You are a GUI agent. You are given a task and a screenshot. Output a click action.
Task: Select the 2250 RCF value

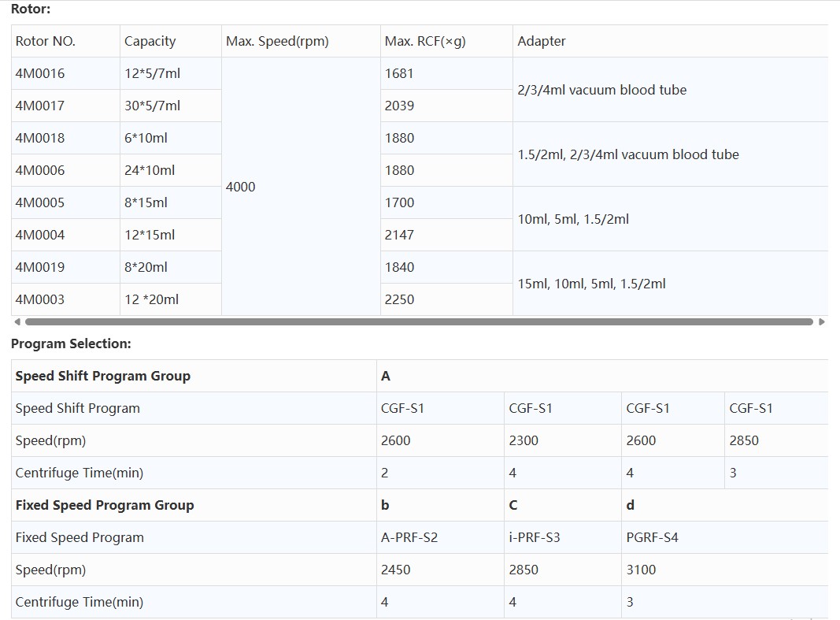399,299
